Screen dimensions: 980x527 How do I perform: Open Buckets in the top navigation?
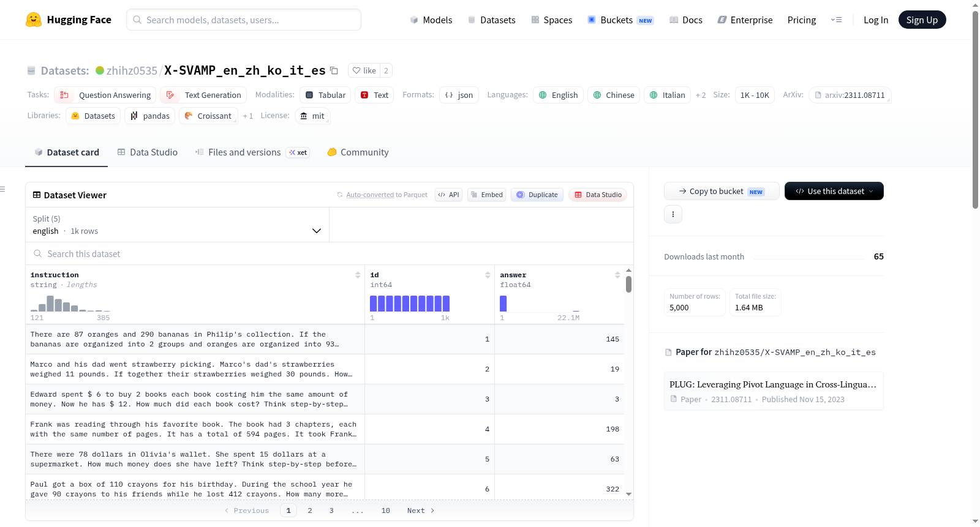[620, 20]
